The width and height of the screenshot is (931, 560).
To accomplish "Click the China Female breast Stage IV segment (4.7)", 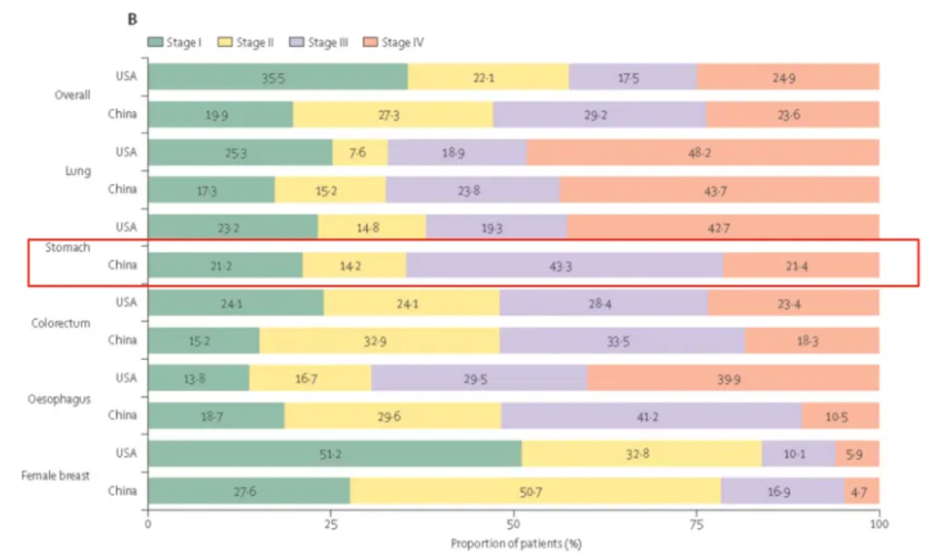I will coord(862,491).
